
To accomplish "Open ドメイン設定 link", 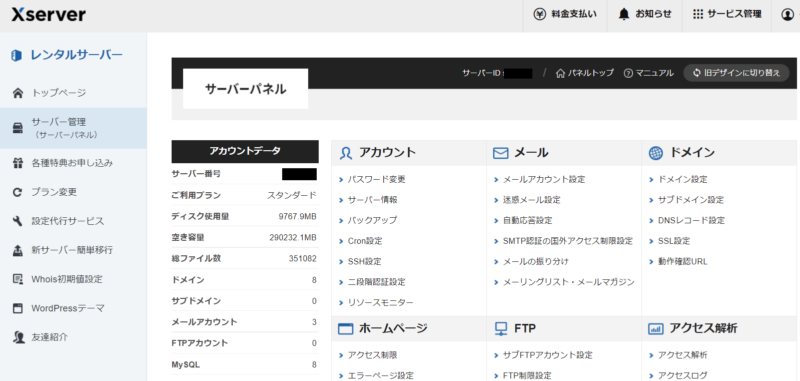I will tap(683, 180).
